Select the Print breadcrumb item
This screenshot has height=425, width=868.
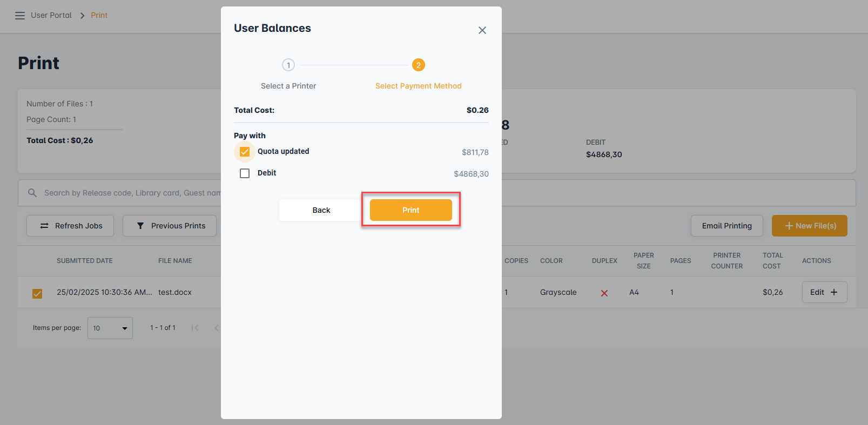click(x=99, y=15)
